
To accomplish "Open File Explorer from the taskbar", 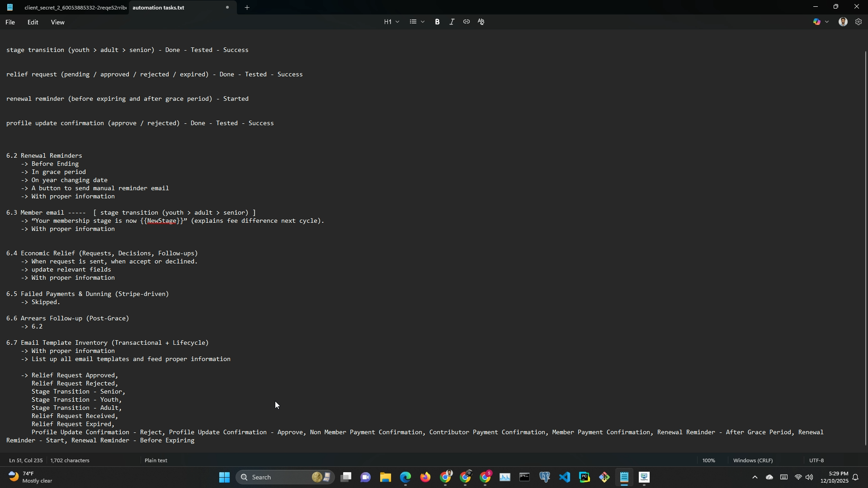I will tap(385, 478).
